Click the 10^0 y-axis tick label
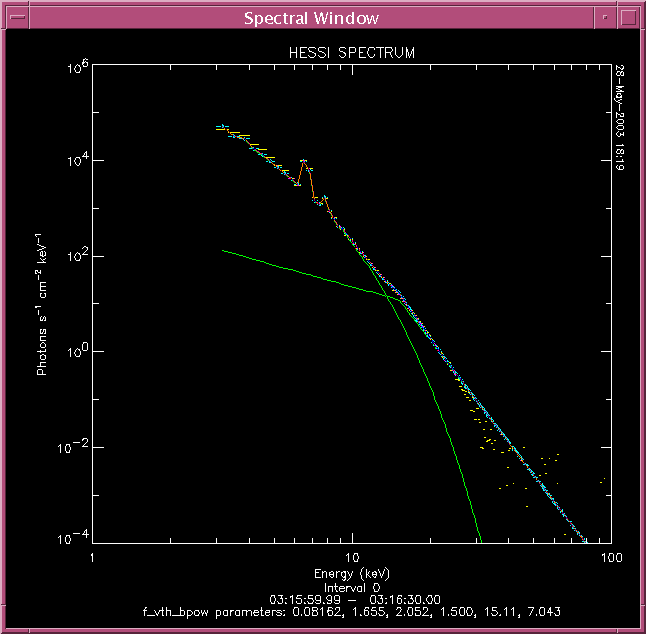Image resolution: width=646 pixels, height=634 pixels. 77,351
